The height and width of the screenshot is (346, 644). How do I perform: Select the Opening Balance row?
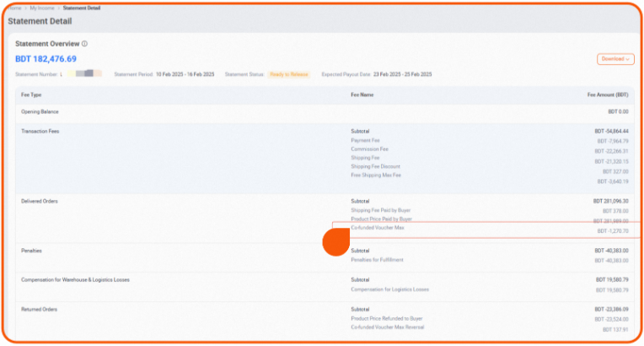[40, 111]
